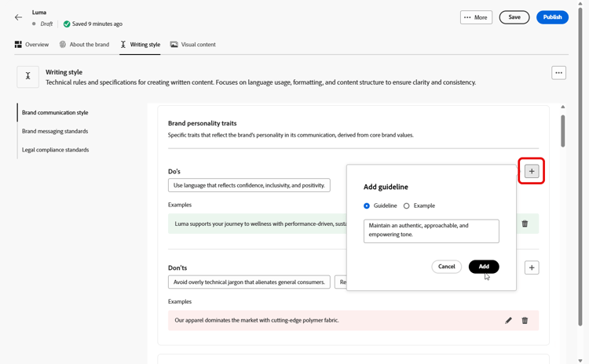This screenshot has width=589, height=364.
Task: Go to the Visual content tab
Action: (192, 45)
